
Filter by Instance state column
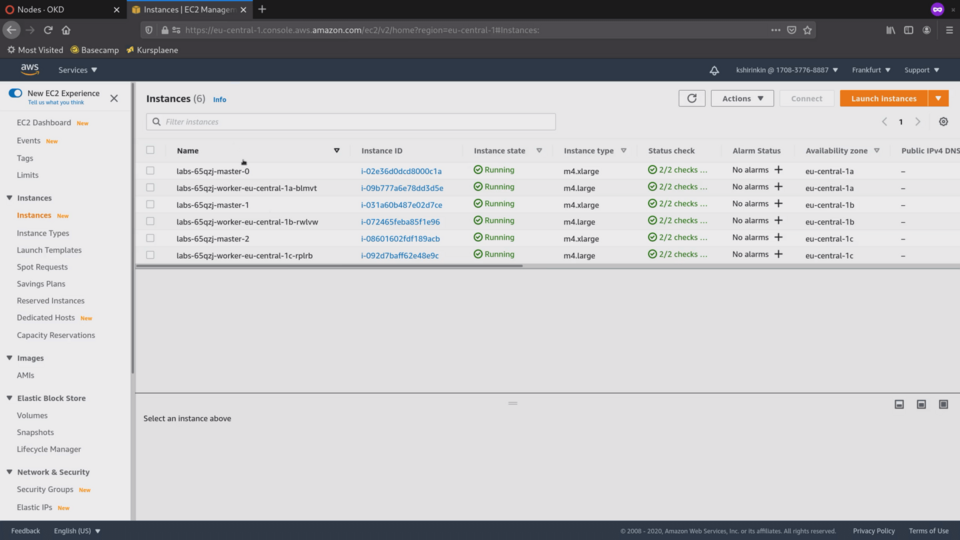539,151
